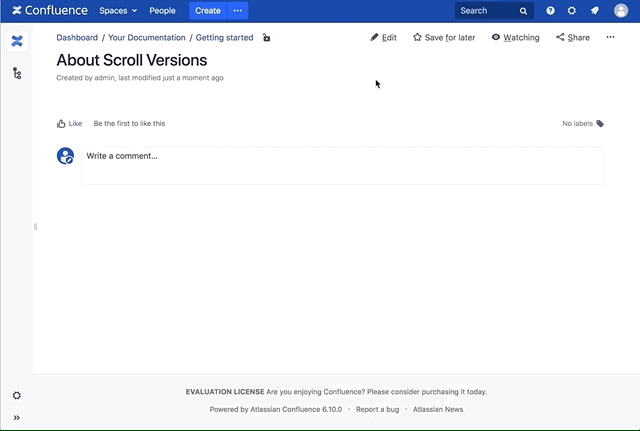
Task: Go to the People directory
Action: pyautogui.click(x=162, y=11)
